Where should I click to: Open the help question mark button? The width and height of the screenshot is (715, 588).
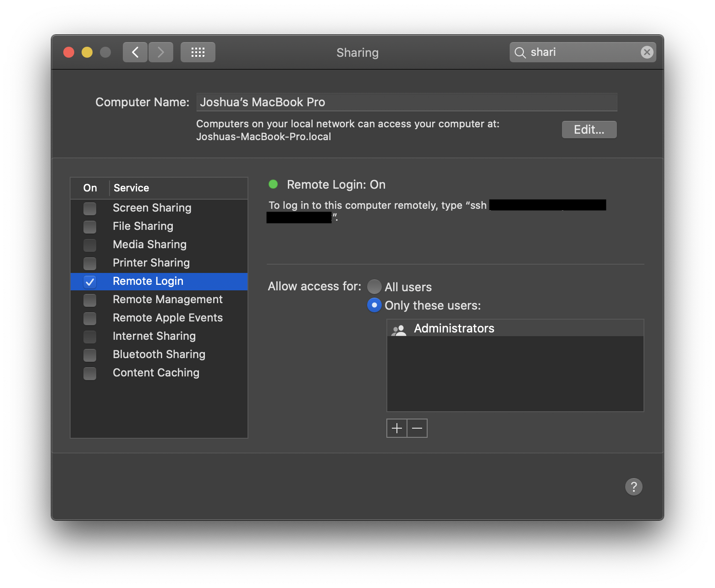634,487
